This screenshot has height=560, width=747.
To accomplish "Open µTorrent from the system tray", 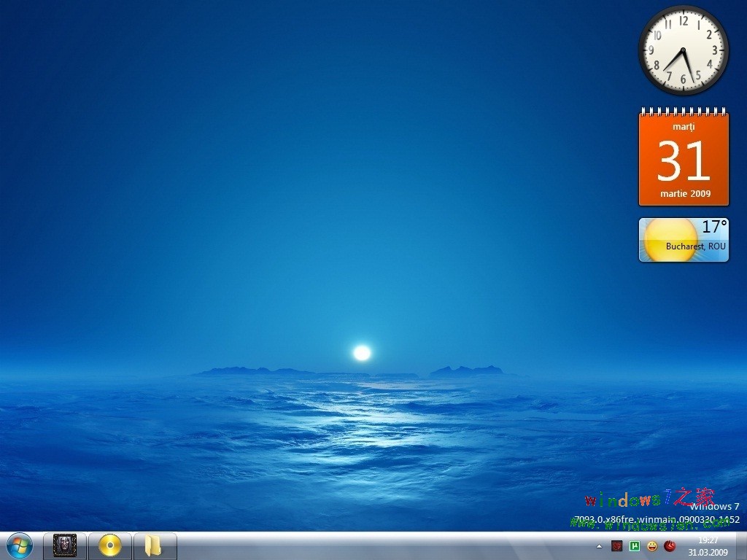I will pos(634,546).
